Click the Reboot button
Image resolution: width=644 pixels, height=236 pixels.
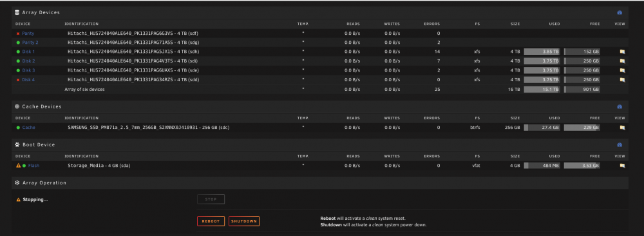[211, 221]
